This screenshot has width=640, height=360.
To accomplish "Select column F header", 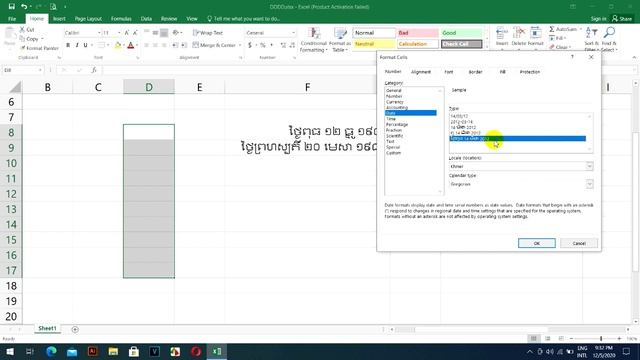I will coord(307,87).
